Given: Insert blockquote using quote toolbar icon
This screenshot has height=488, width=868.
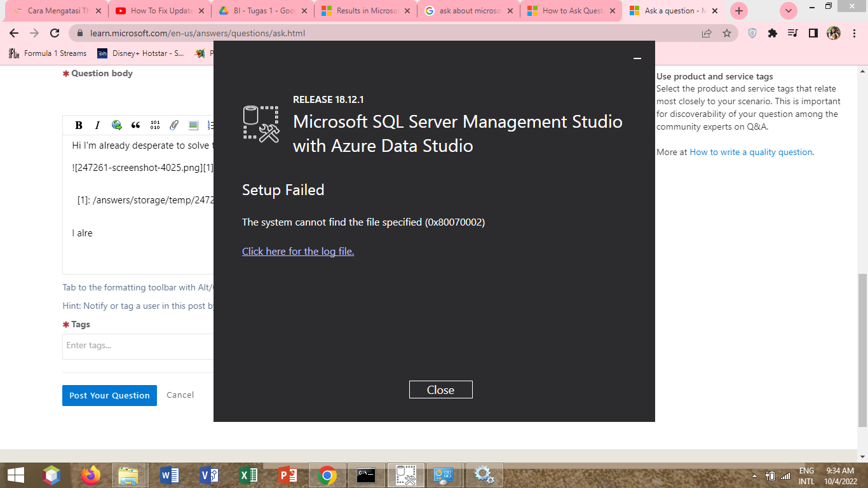Looking at the screenshot, I should 135,125.
